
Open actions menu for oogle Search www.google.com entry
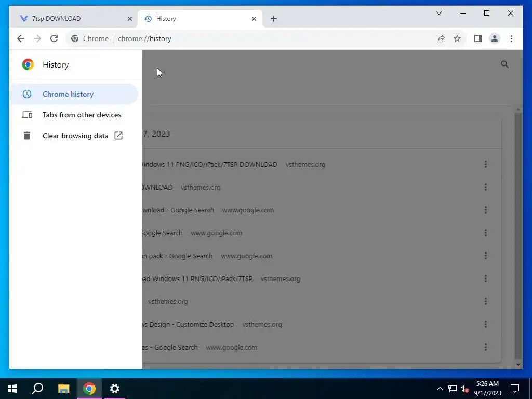[x=486, y=233]
